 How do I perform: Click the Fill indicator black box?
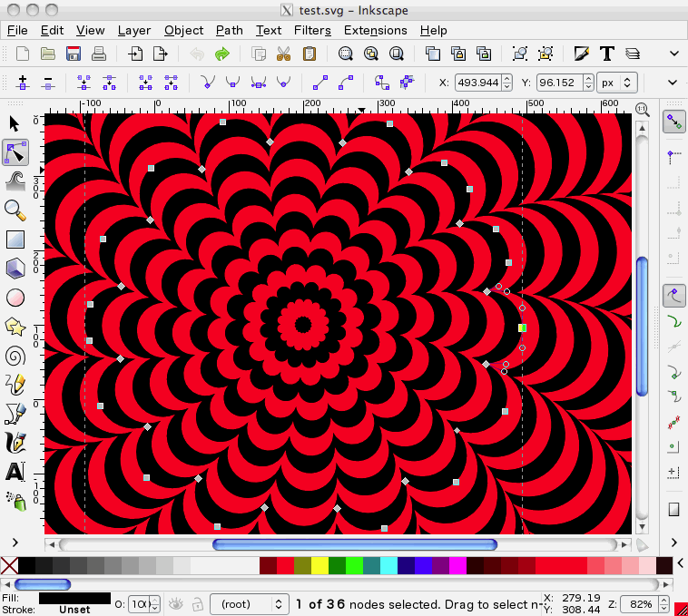(74, 598)
